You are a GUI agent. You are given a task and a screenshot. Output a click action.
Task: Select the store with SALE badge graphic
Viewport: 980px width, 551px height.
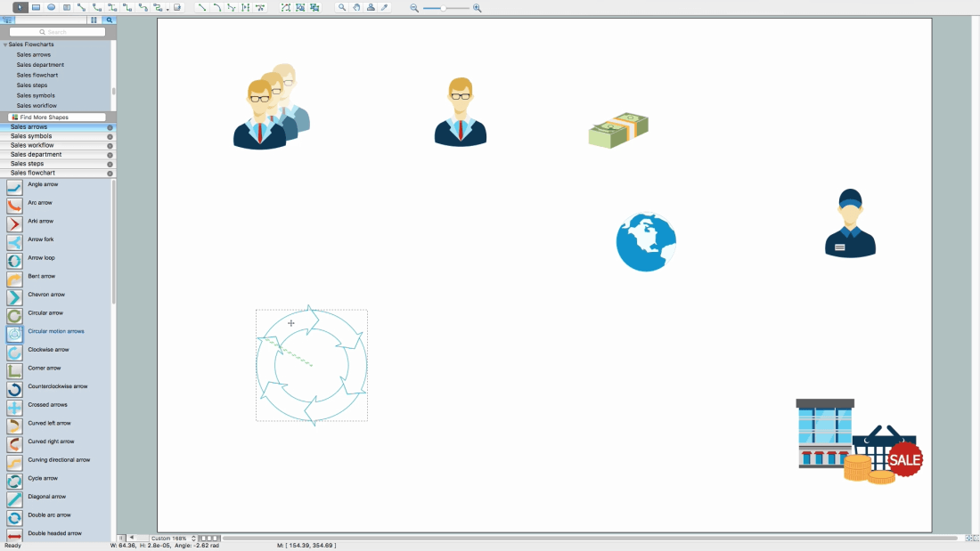coord(860,442)
